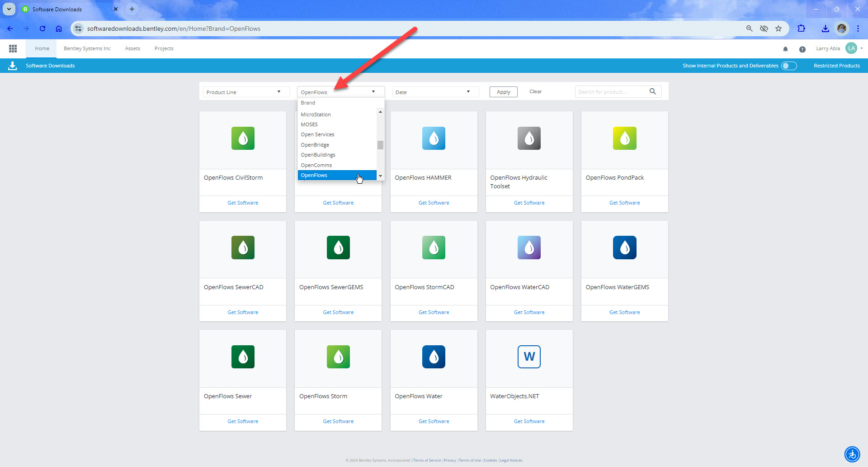Click the OpenFlows StormCAD product icon
The height and width of the screenshot is (467, 868).
coord(434,248)
